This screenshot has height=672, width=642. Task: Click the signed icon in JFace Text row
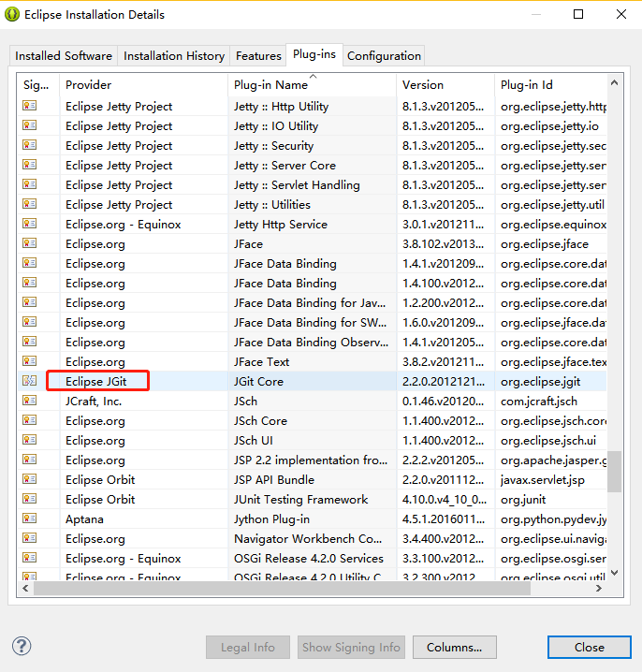click(x=30, y=361)
